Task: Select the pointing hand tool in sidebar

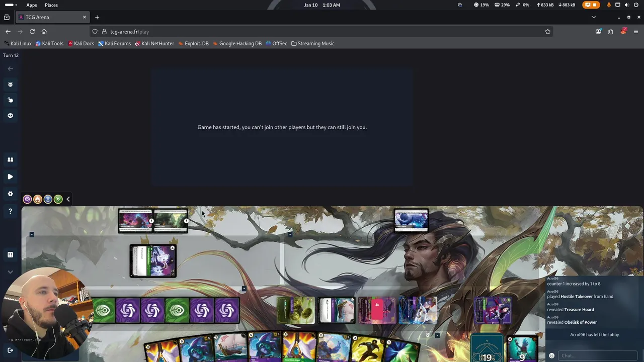Action: click(x=10, y=100)
